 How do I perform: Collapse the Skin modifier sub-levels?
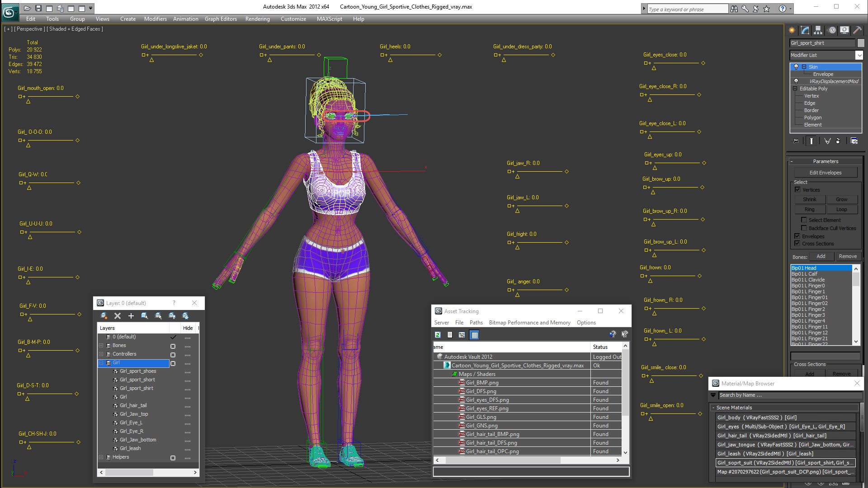[804, 67]
